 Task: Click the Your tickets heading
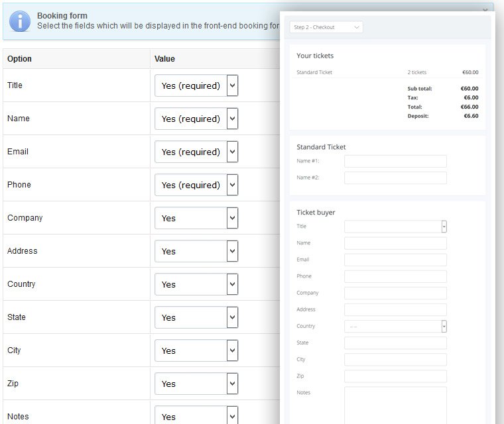pyautogui.click(x=315, y=56)
